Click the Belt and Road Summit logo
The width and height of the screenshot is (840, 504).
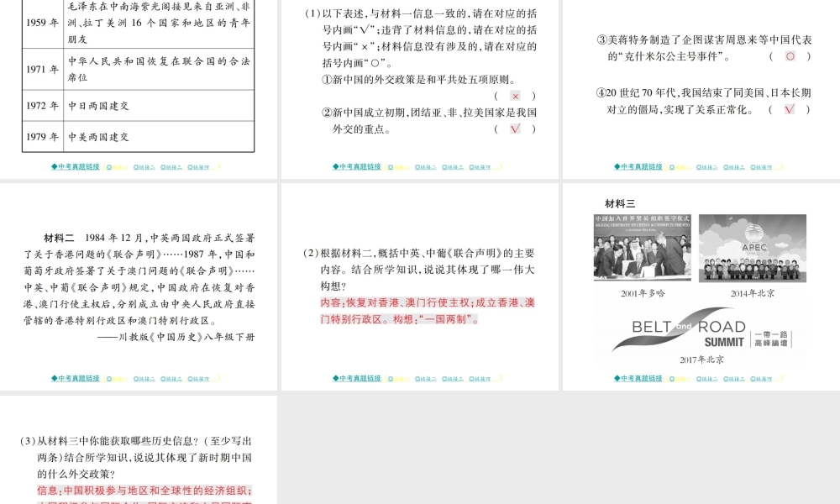[701, 333]
